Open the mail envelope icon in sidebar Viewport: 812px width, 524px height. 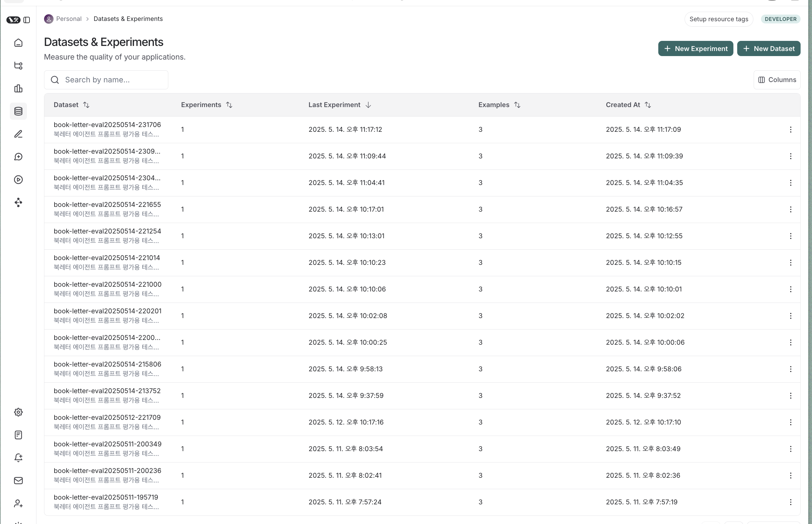point(18,481)
